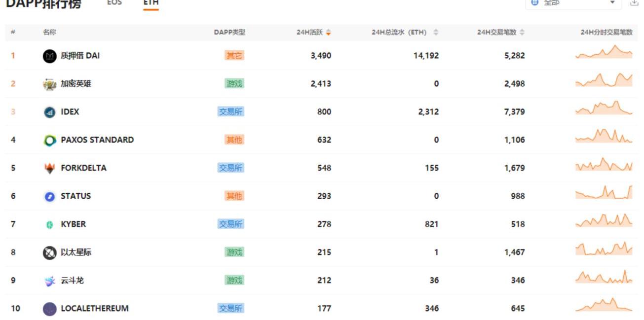Image resolution: width=644 pixels, height=320 pixels.
Task: Click the 名称 column header
Action: tap(49, 33)
